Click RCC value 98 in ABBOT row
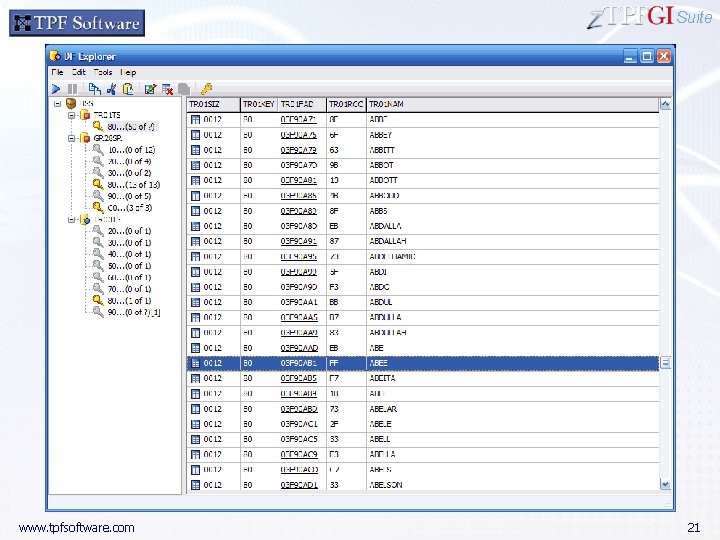Viewport: 720px width, 540px height. click(x=334, y=165)
